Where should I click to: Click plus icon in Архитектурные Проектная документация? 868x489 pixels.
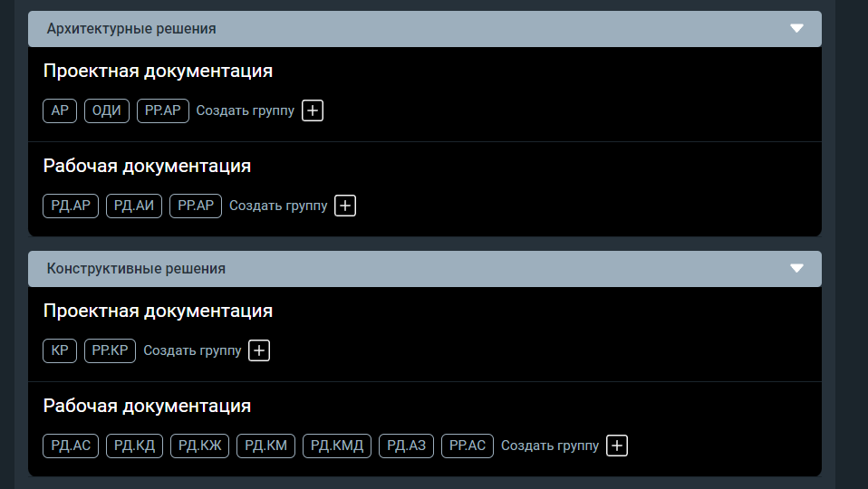point(313,110)
